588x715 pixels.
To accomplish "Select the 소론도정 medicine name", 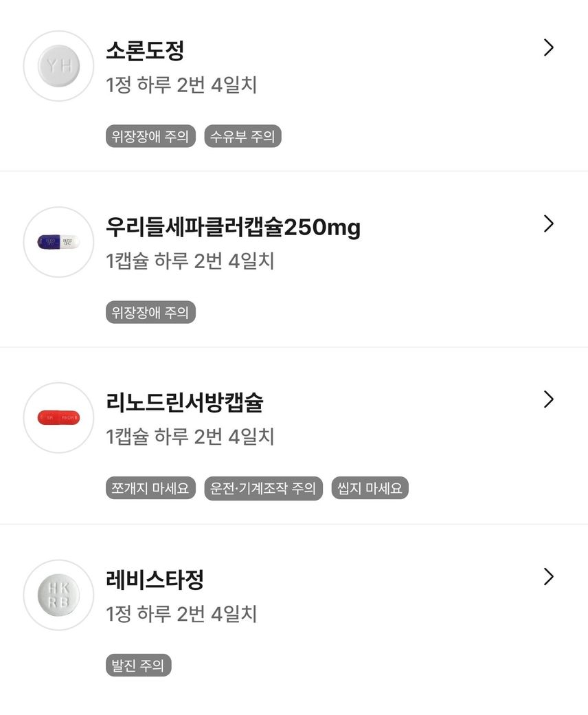I will click(145, 50).
